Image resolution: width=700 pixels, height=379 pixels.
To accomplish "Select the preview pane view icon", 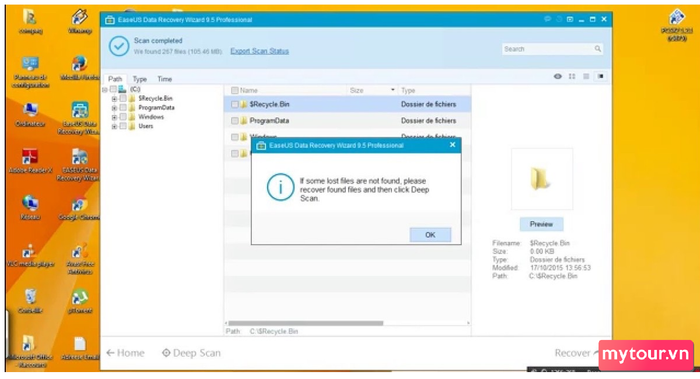I will click(601, 76).
